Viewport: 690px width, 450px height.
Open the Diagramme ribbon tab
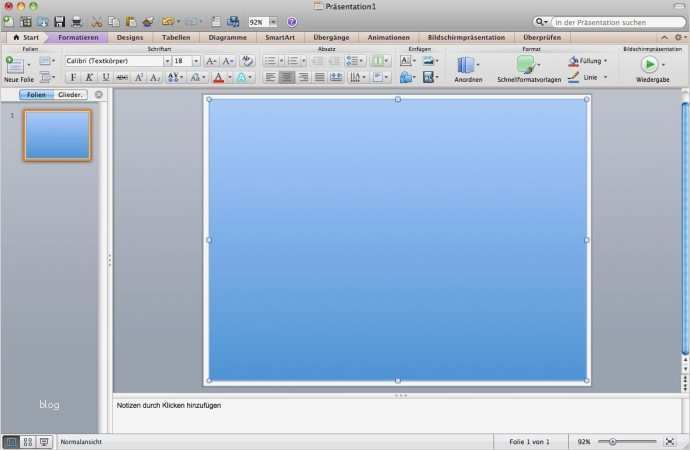click(228, 37)
